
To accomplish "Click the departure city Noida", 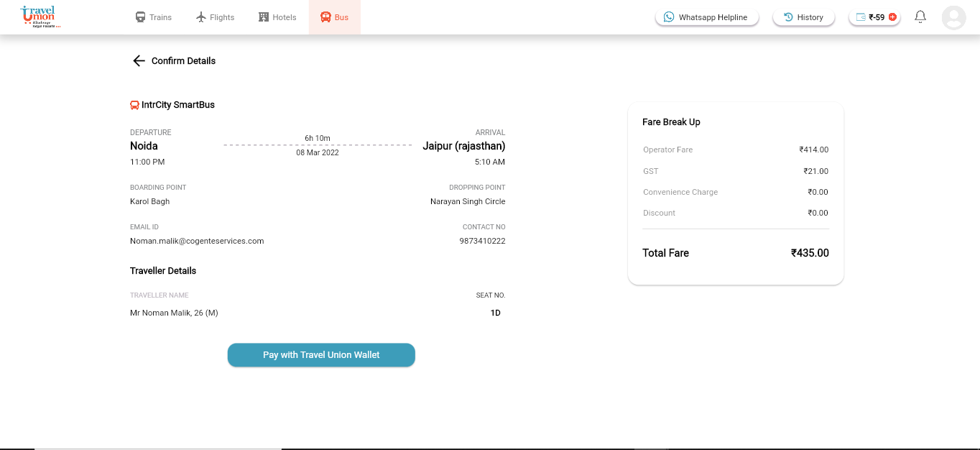I will point(144,146).
